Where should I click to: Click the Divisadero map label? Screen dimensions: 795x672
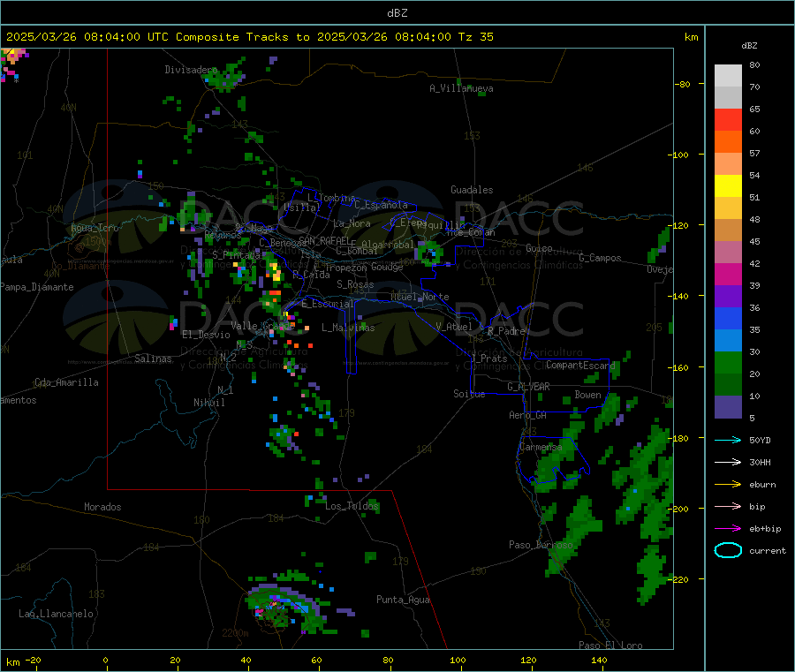(191, 70)
